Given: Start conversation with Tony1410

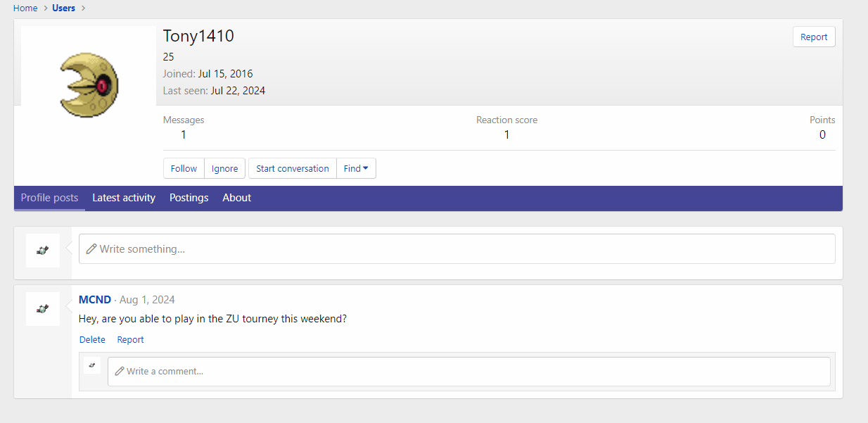Looking at the screenshot, I should [x=292, y=168].
